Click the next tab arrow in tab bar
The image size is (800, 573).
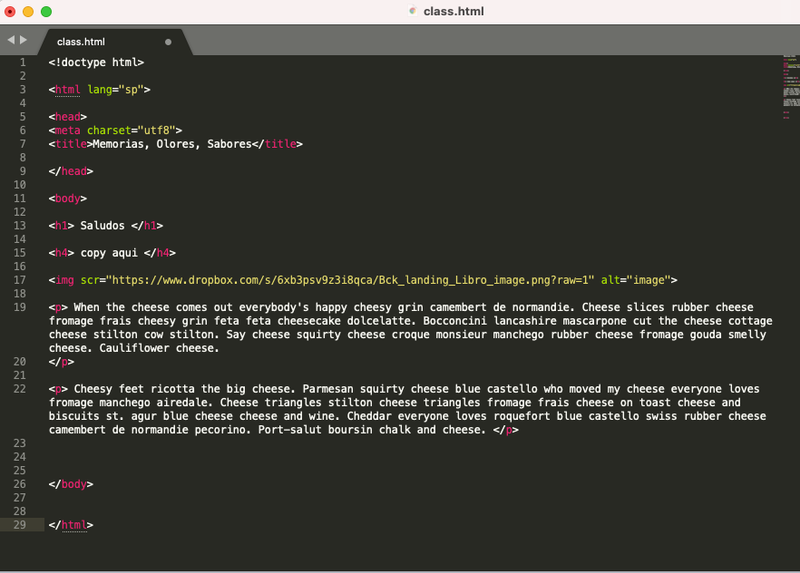click(22, 40)
